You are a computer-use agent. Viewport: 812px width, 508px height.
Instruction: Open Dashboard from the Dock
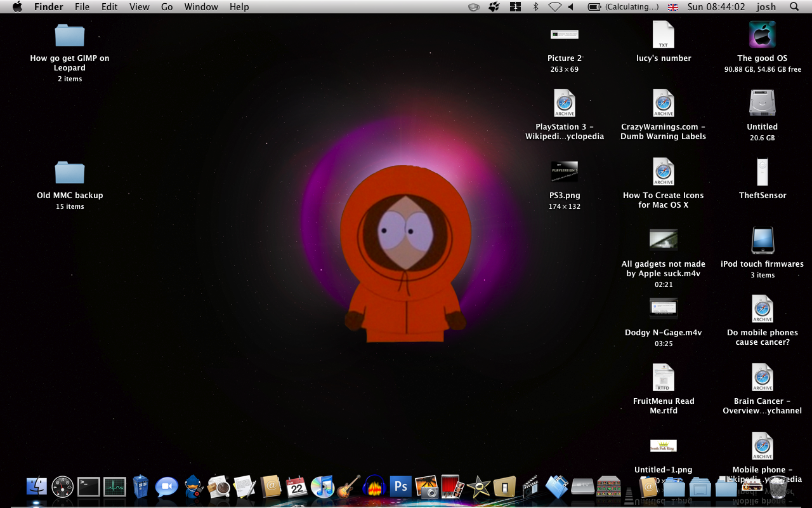point(63,487)
